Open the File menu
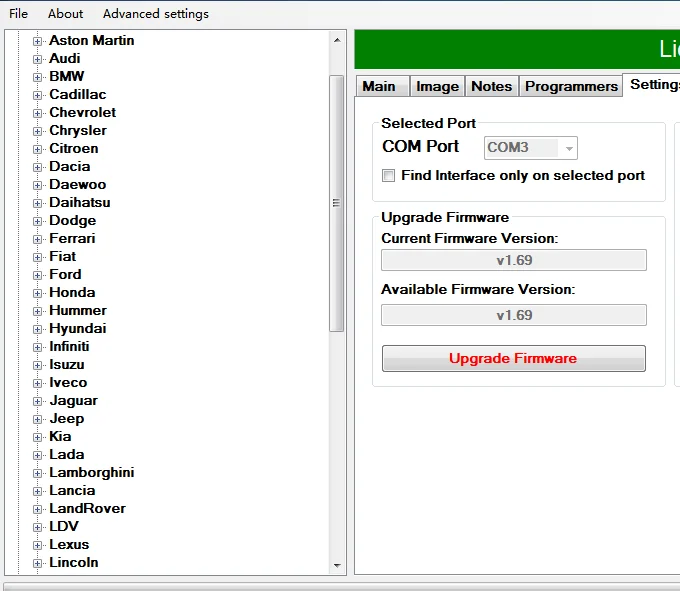Image resolution: width=680 pixels, height=591 pixels. 18,14
